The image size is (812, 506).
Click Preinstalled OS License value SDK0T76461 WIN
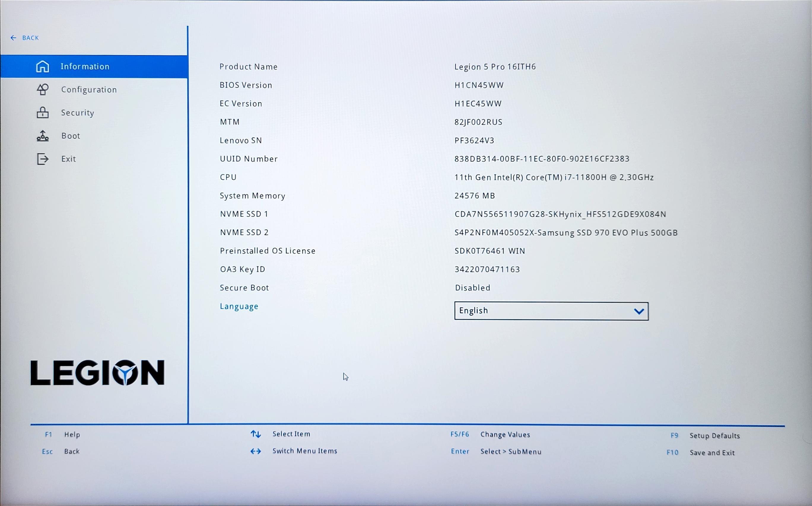[490, 251]
